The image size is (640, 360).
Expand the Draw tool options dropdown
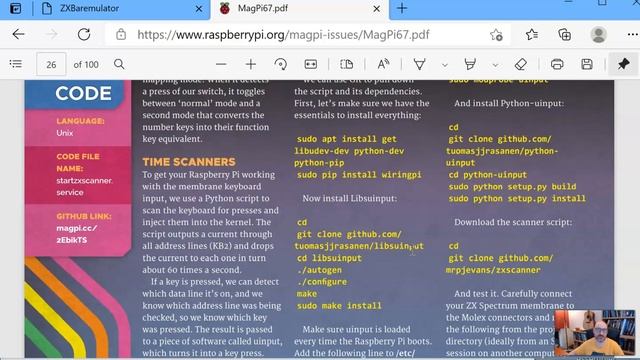(x=444, y=64)
